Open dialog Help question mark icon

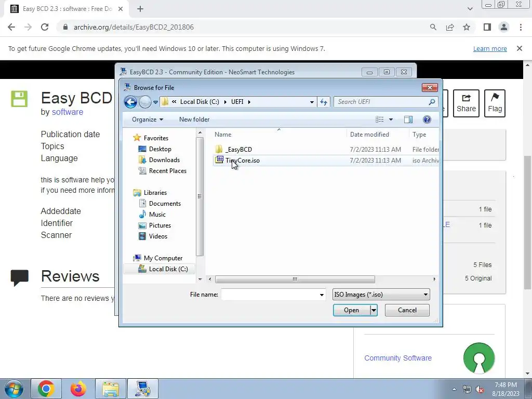coord(427,119)
